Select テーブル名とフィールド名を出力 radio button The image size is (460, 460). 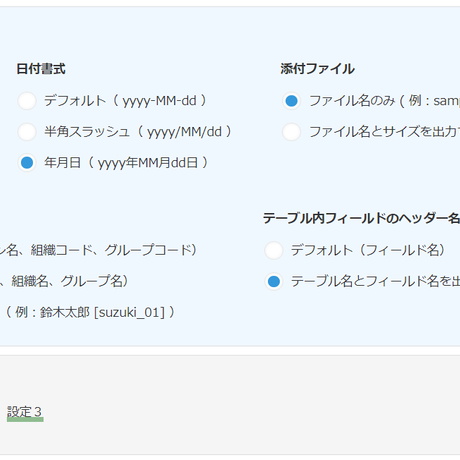(274, 281)
